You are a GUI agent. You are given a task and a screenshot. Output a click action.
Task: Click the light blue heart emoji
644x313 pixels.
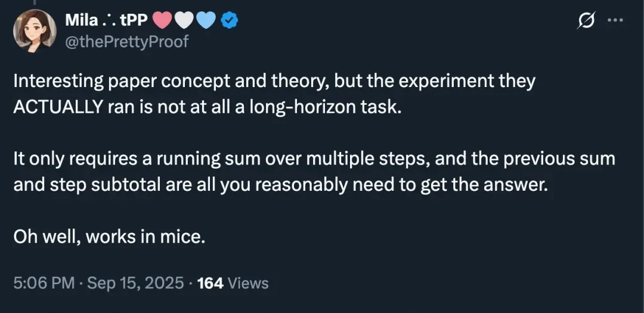[x=206, y=21]
